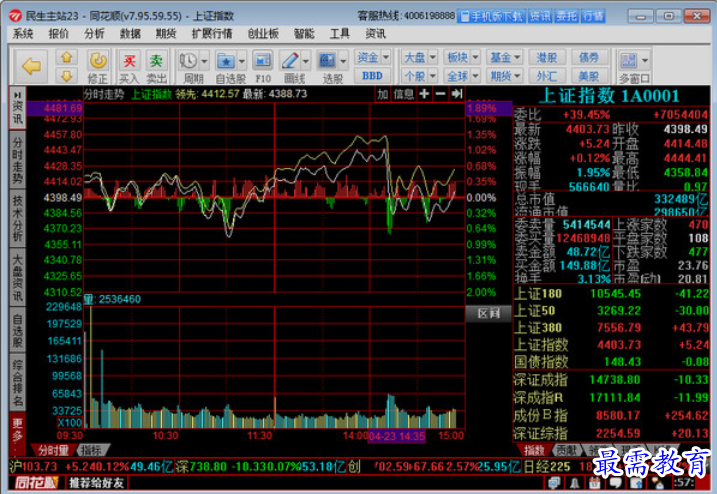The width and height of the screenshot is (717, 494).
Task: Switch to the 分时量 tab below chart
Action: (x=54, y=451)
